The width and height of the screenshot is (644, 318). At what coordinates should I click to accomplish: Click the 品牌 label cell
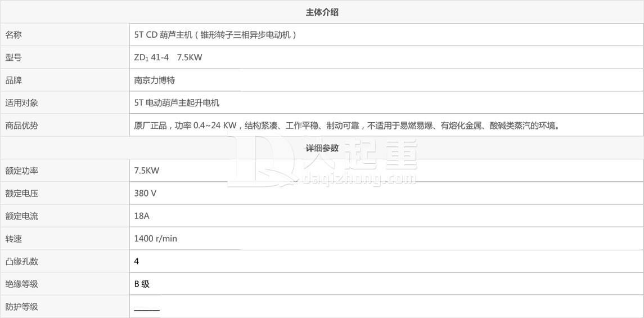pyautogui.click(x=65, y=80)
